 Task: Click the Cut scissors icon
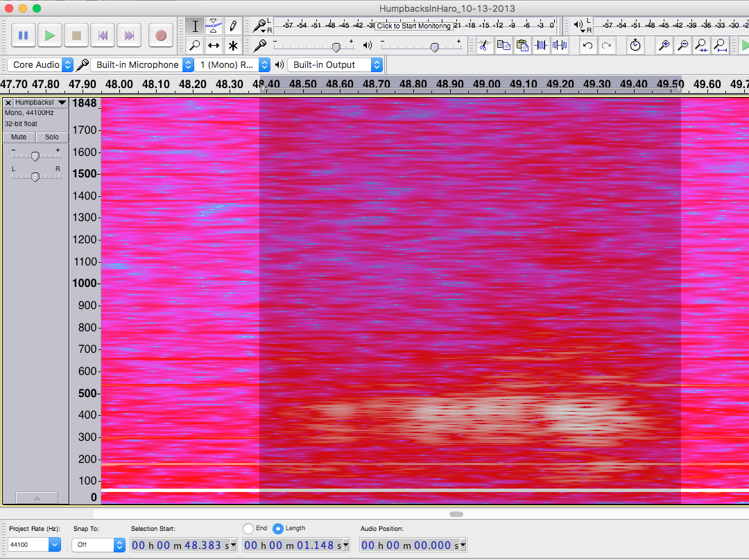(x=484, y=46)
